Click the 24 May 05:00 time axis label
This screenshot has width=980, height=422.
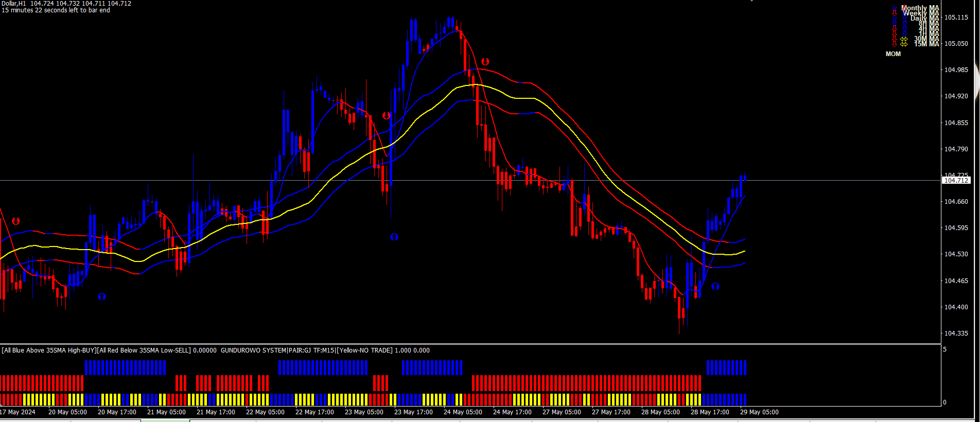463,412
